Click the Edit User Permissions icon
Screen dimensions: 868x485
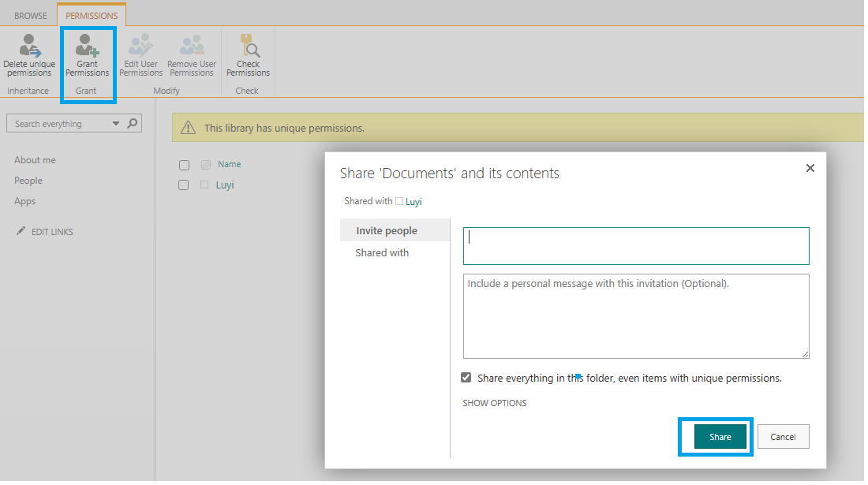140,45
